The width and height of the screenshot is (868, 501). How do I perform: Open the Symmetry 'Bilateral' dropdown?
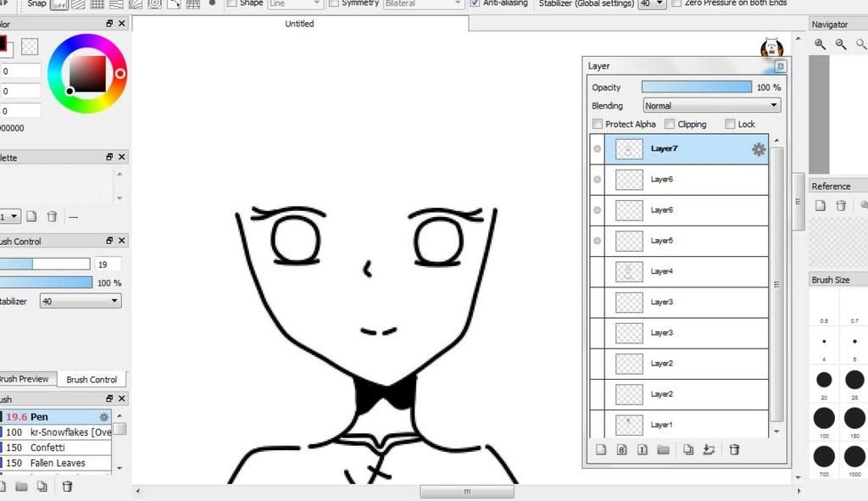[424, 4]
